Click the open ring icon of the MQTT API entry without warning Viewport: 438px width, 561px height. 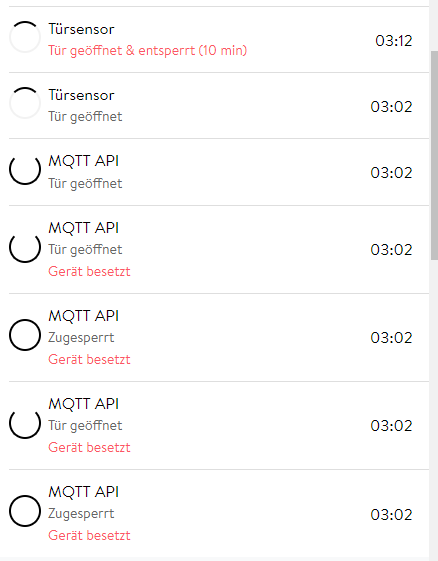(x=25, y=169)
